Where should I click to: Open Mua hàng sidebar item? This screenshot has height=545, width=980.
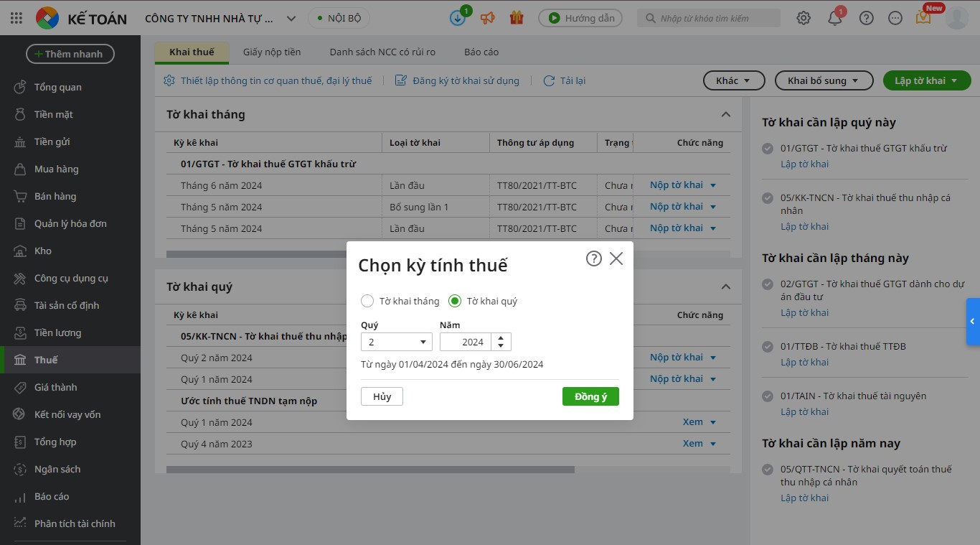click(x=70, y=169)
